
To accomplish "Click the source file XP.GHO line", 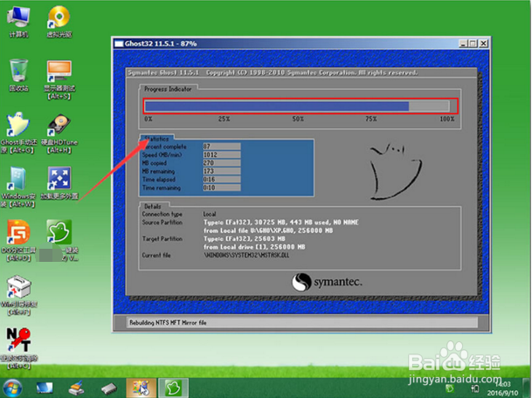I will tap(268, 230).
